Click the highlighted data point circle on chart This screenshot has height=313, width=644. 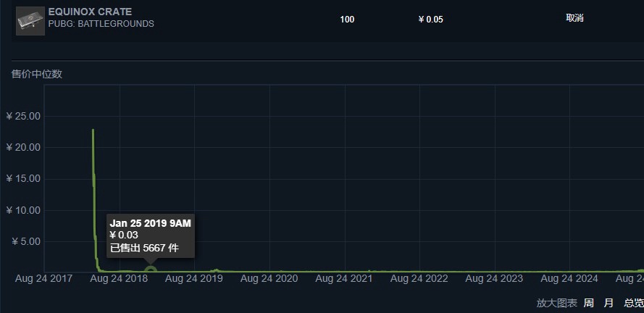pos(151,270)
